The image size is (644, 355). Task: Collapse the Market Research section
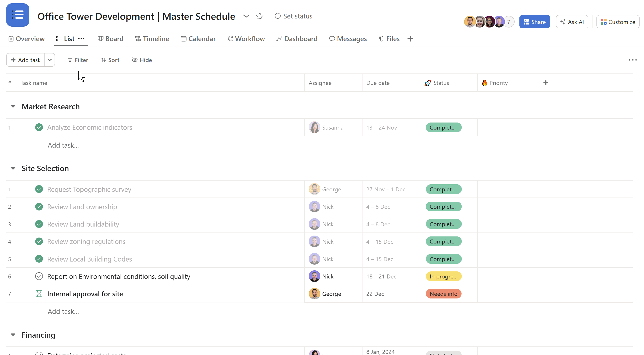[x=13, y=106]
